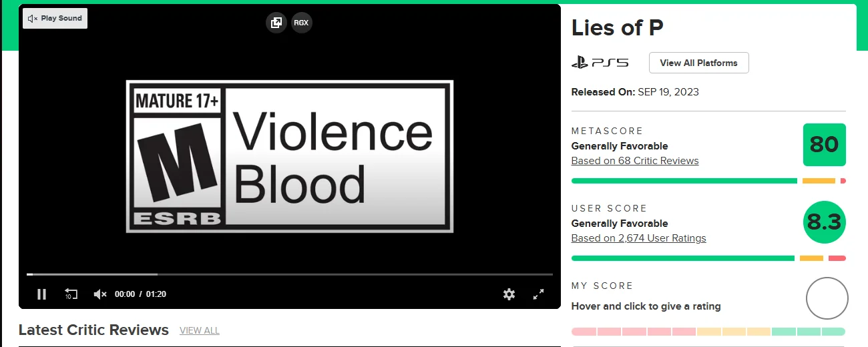Click the empty My Score circle

coord(827,298)
